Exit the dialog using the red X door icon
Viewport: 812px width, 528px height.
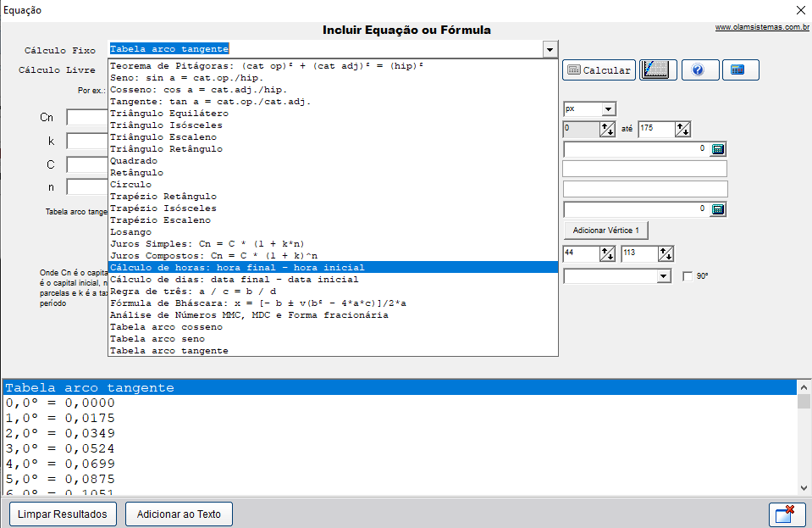(x=786, y=514)
